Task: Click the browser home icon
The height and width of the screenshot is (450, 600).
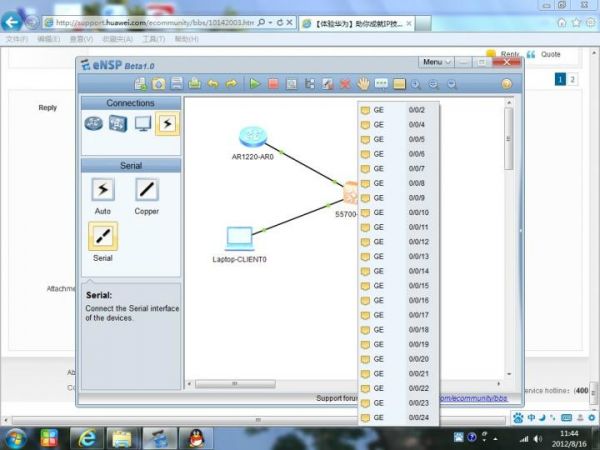Action: pos(562,23)
